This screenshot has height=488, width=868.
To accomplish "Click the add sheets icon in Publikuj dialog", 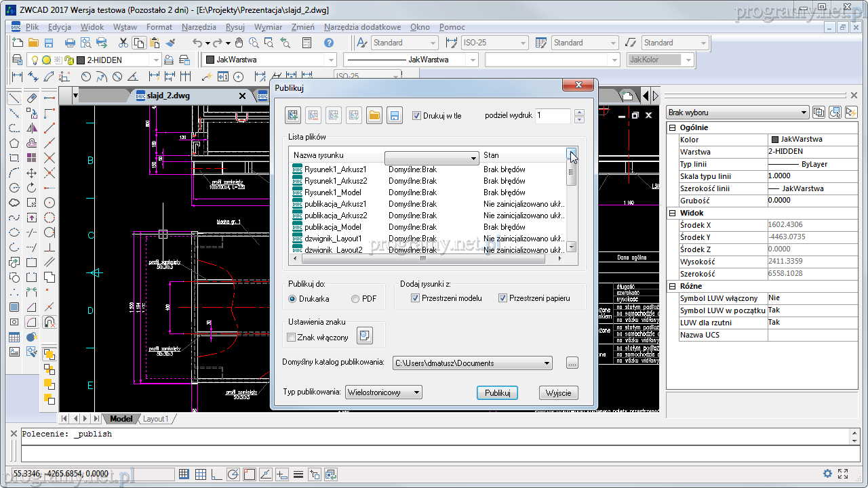I will pyautogui.click(x=293, y=116).
